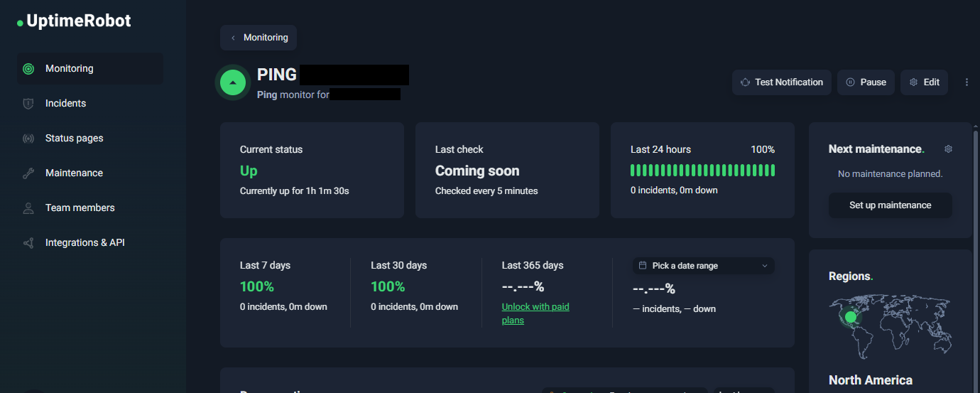
Task: Open the Monitoring sidebar section
Action: click(69, 69)
